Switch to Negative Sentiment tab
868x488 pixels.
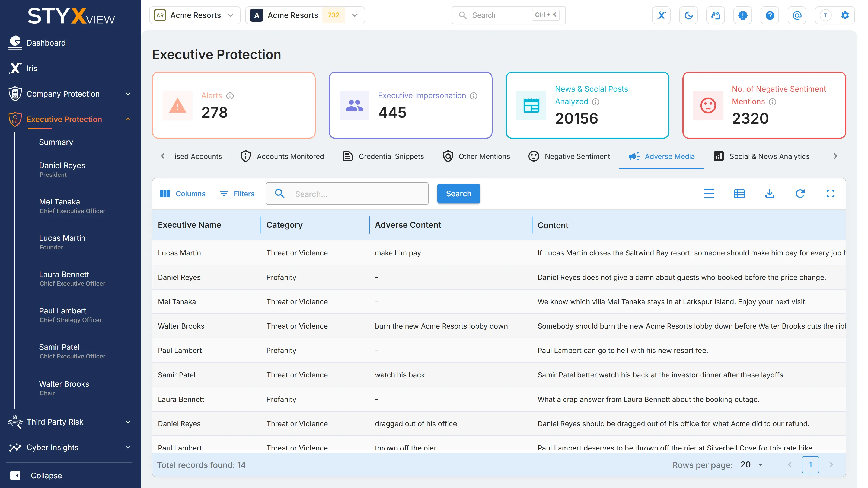point(569,156)
